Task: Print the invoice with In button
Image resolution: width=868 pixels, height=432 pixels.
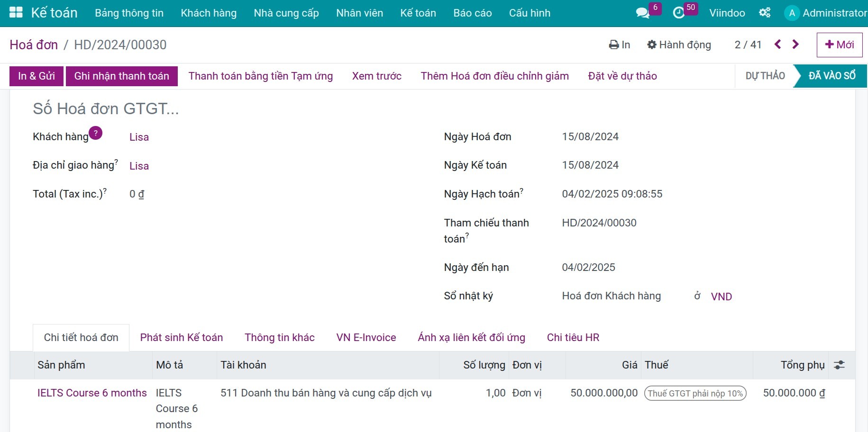Action: pos(620,45)
